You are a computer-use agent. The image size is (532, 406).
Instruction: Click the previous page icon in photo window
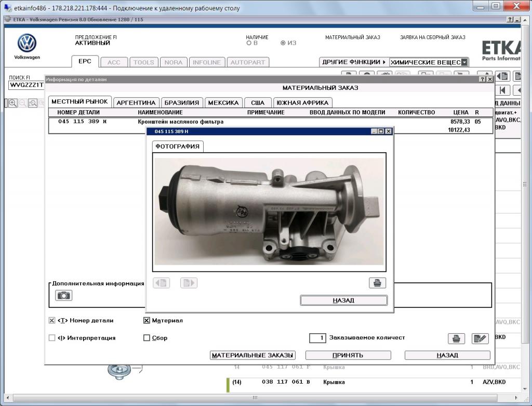(161, 283)
